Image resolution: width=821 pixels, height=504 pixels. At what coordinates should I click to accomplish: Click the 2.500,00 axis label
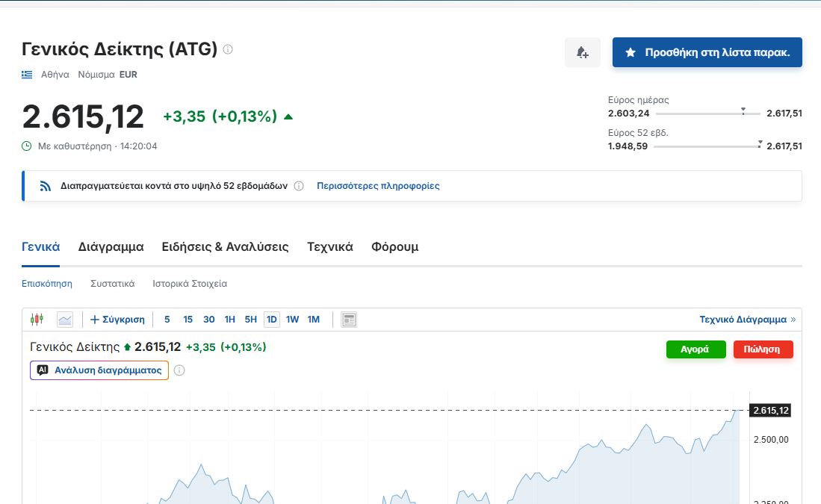(x=771, y=440)
